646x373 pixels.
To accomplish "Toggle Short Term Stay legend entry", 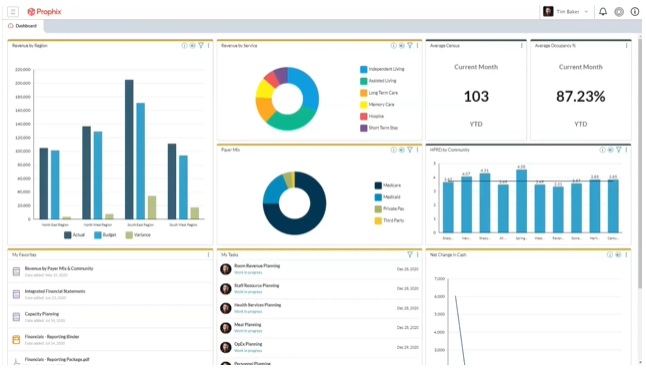I will pos(379,128).
